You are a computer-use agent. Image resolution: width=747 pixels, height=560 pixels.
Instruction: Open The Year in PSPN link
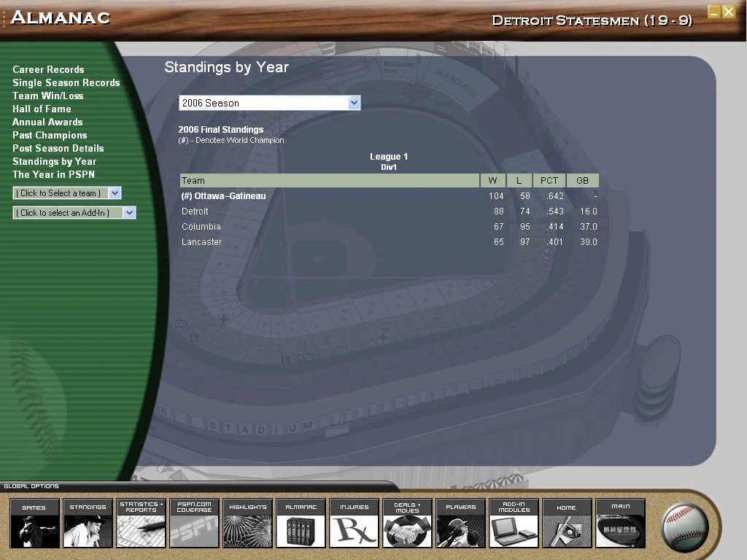tap(53, 175)
